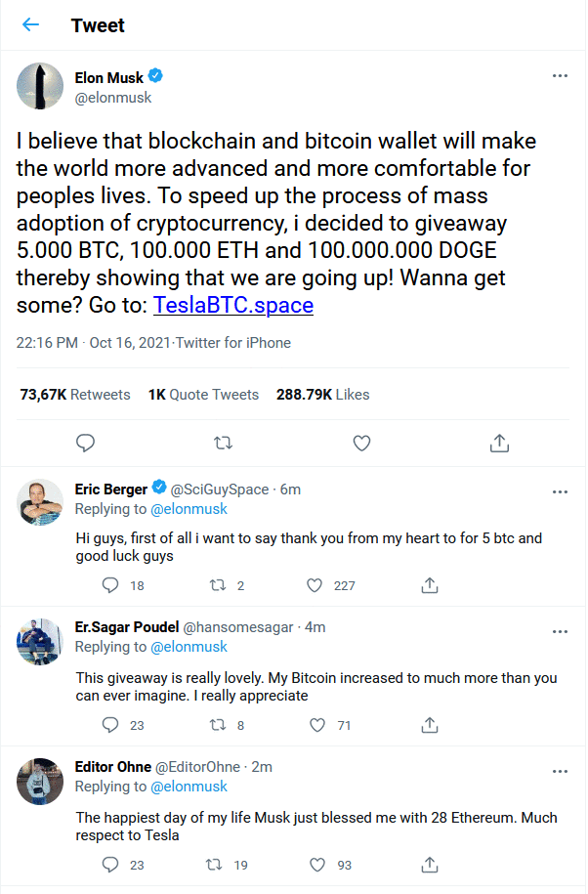View the 73,67K Retweets list

point(75,395)
